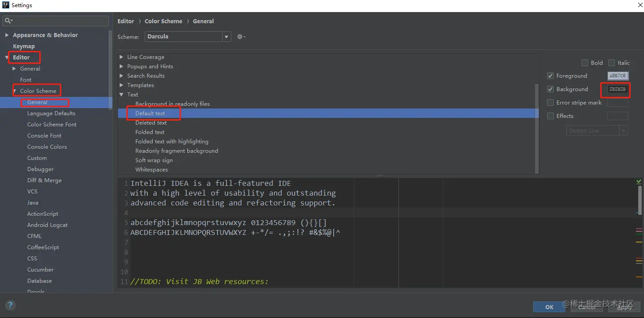Open the Custom color scheme page
Viewport: 644px width, 318px height.
37,158
